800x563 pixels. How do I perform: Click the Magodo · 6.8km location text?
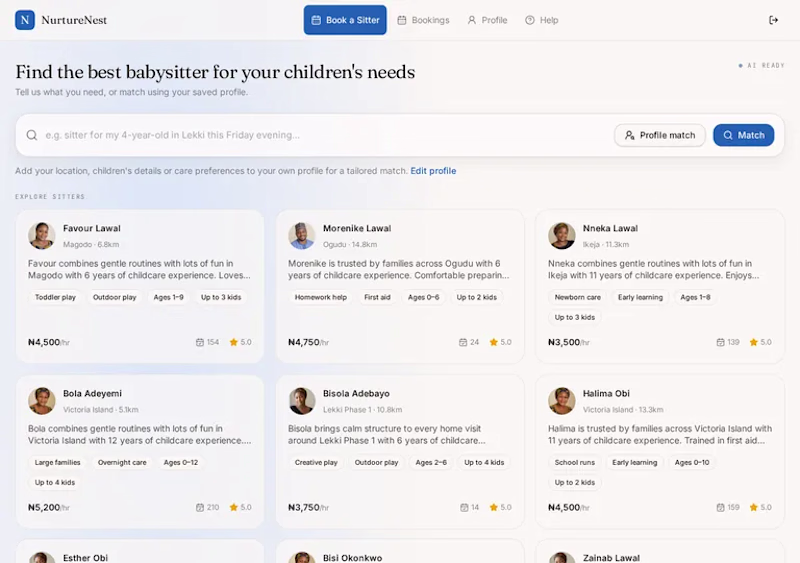pos(91,244)
